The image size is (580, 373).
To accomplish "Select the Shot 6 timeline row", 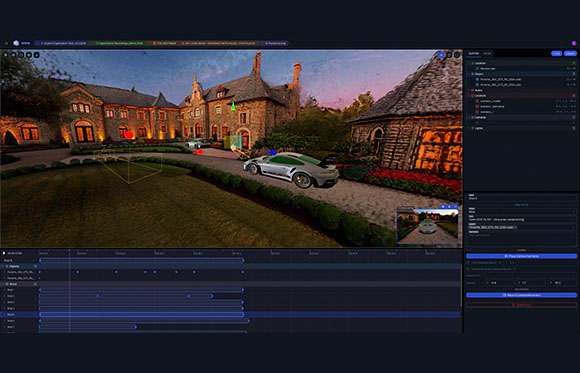I will [231, 321].
